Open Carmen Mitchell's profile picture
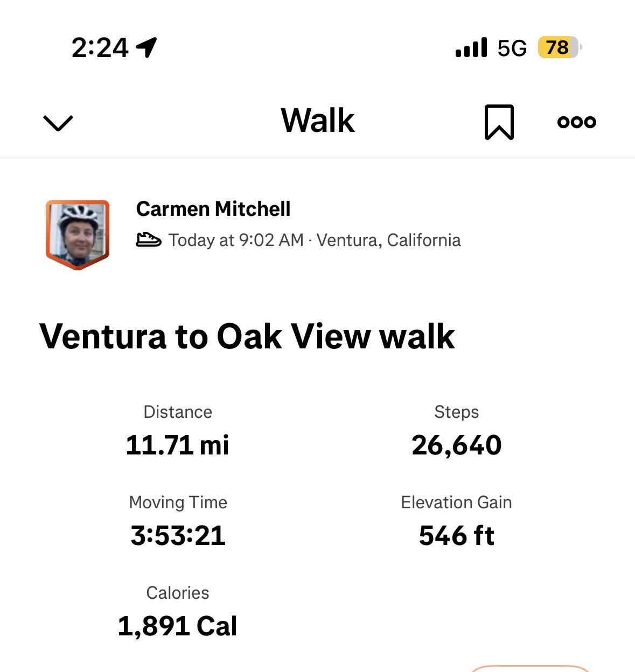This screenshot has height=672, width=635. click(78, 234)
